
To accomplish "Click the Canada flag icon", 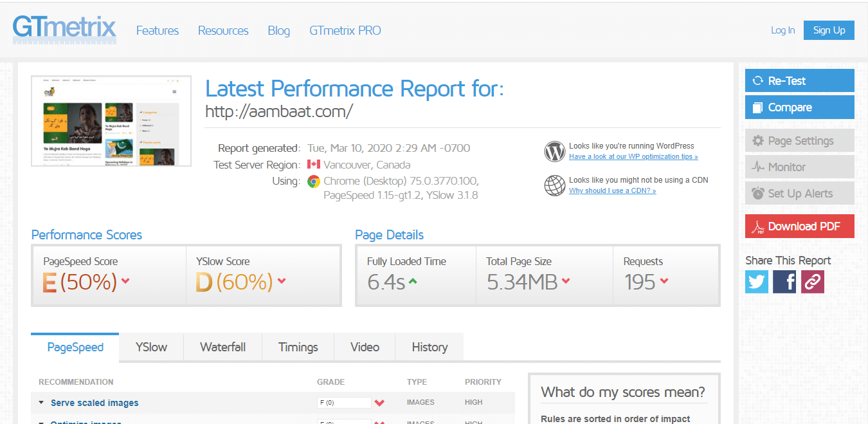I will click(x=314, y=165).
